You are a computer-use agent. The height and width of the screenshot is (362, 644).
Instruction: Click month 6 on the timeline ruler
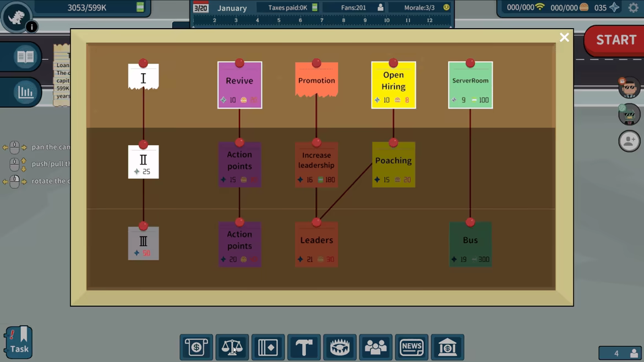click(300, 20)
